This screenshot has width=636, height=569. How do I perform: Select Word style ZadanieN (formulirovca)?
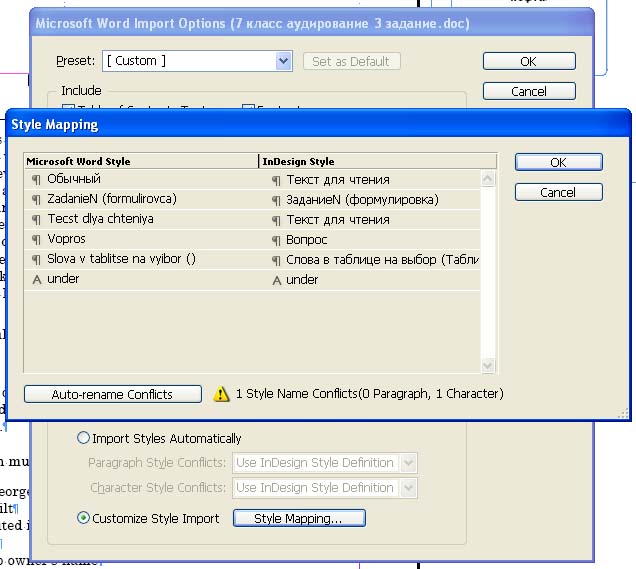pyautogui.click(x=112, y=199)
